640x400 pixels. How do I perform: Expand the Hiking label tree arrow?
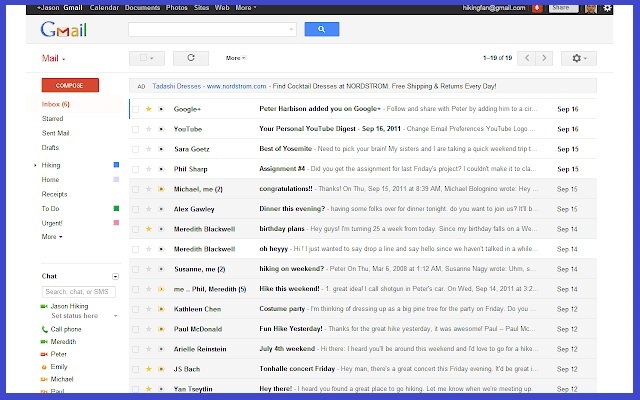tap(35, 164)
